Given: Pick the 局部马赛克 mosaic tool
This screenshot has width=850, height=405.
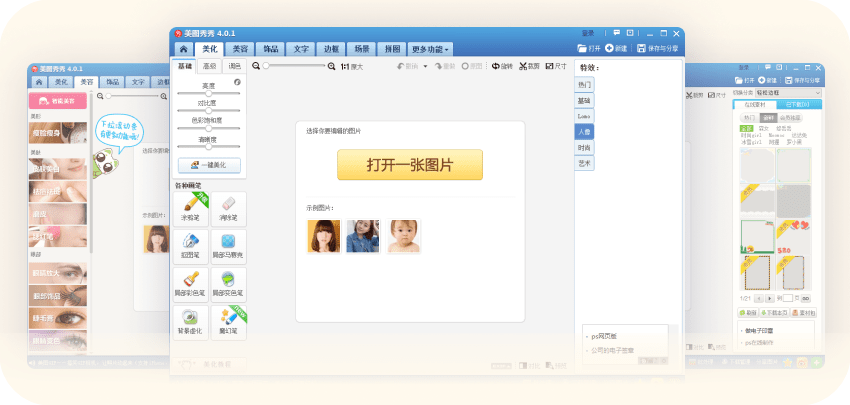Looking at the screenshot, I should (x=227, y=246).
